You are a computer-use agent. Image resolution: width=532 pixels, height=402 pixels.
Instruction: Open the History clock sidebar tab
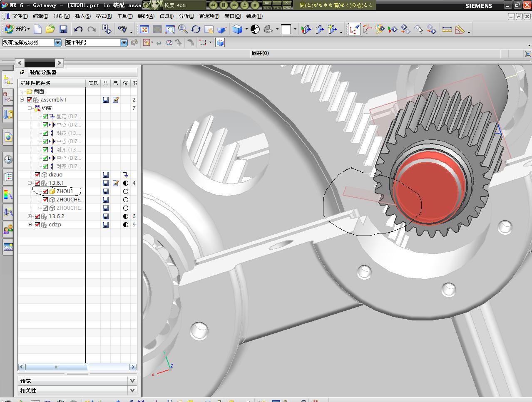click(x=8, y=159)
